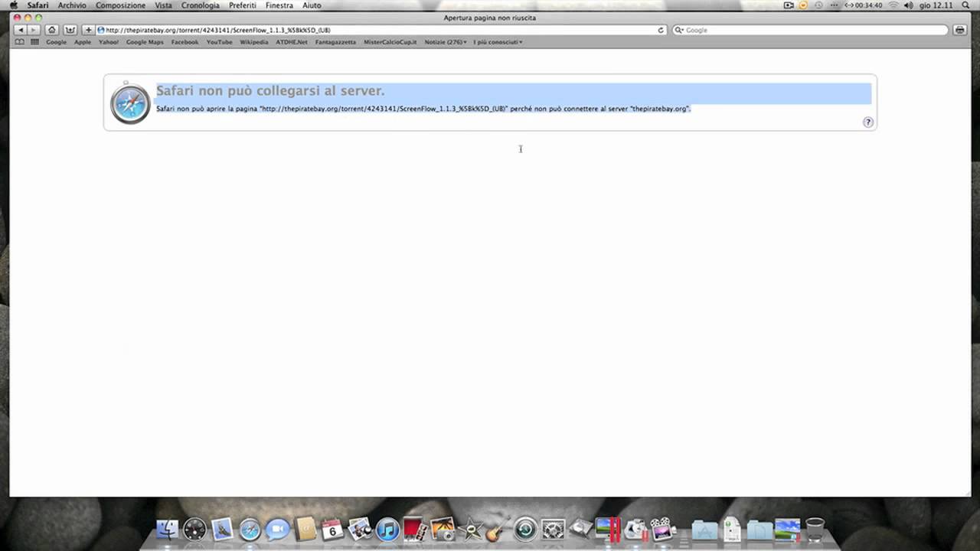Open the Vista menu
The width and height of the screenshot is (980, 551).
pyautogui.click(x=163, y=5)
